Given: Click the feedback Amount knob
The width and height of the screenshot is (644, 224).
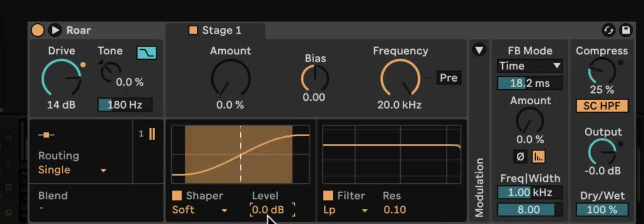Looking at the screenshot, I should point(530,120).
